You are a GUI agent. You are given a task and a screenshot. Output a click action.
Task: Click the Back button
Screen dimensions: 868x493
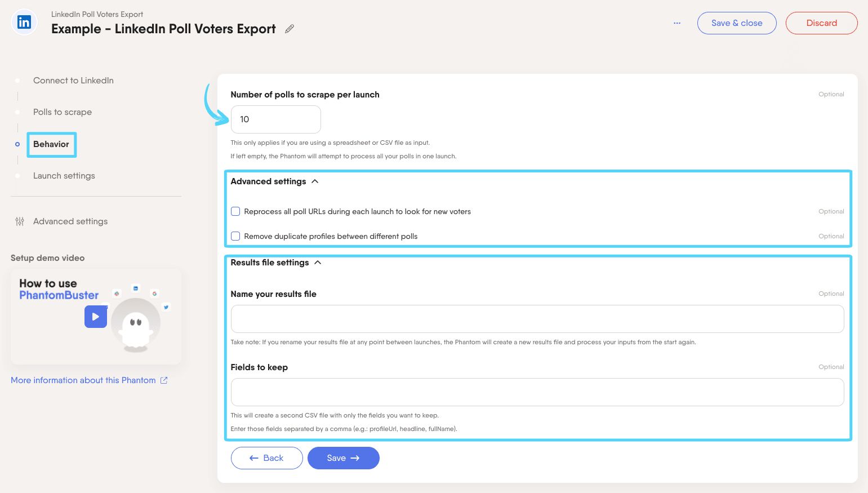click(267, 458)
